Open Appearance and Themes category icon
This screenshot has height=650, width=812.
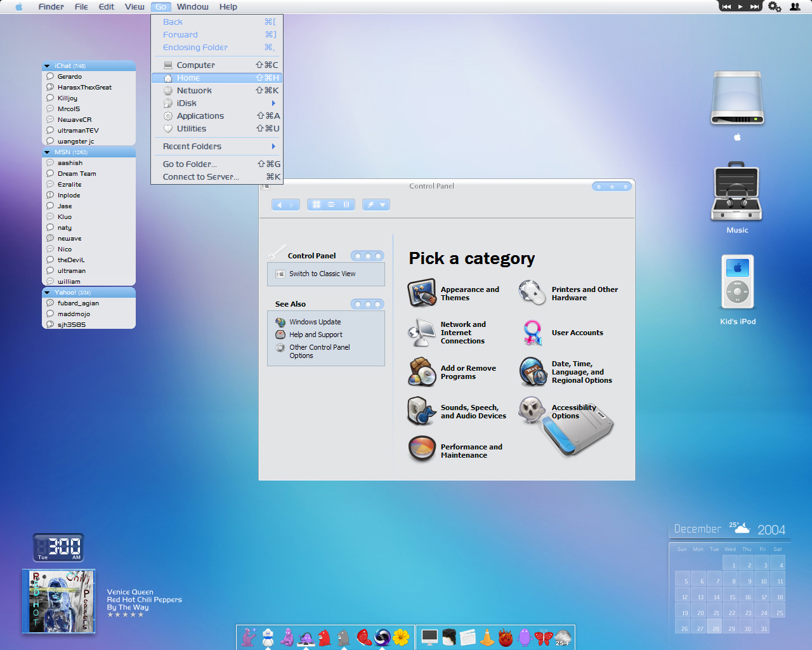tap(422, 293)
